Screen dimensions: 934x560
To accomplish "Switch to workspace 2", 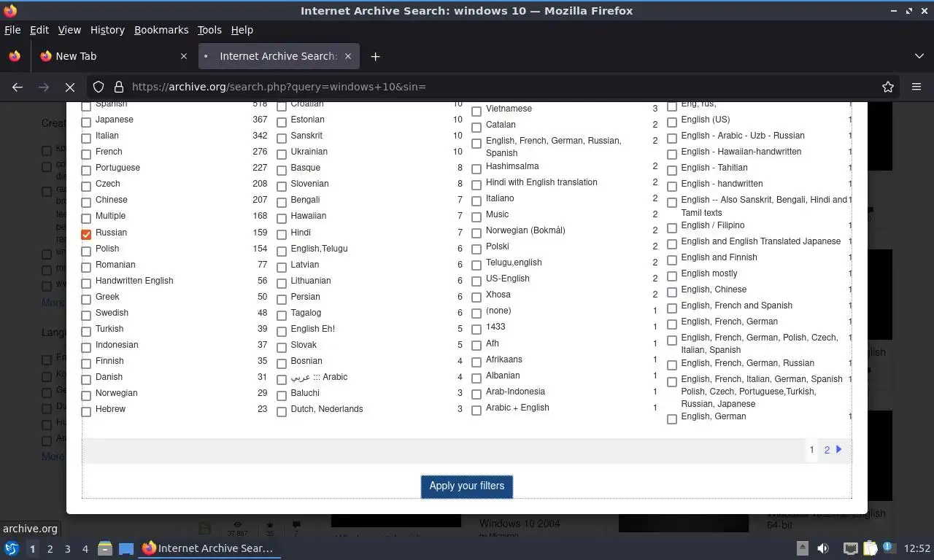I will click(50, 548).
